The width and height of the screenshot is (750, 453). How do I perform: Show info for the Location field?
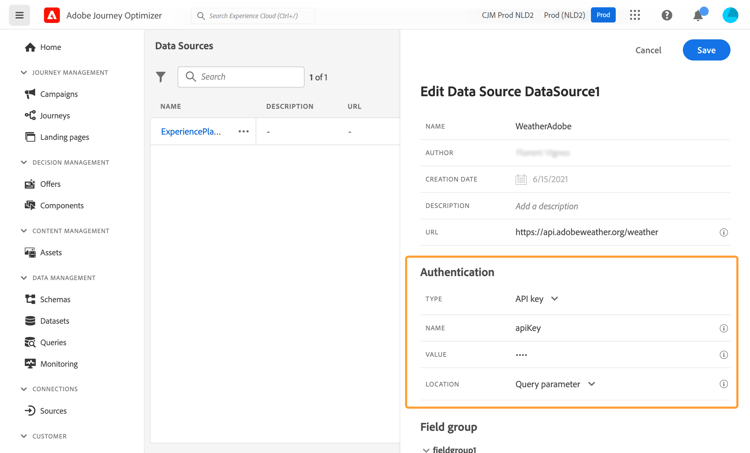pyautogui.click(x=723, y=384)
